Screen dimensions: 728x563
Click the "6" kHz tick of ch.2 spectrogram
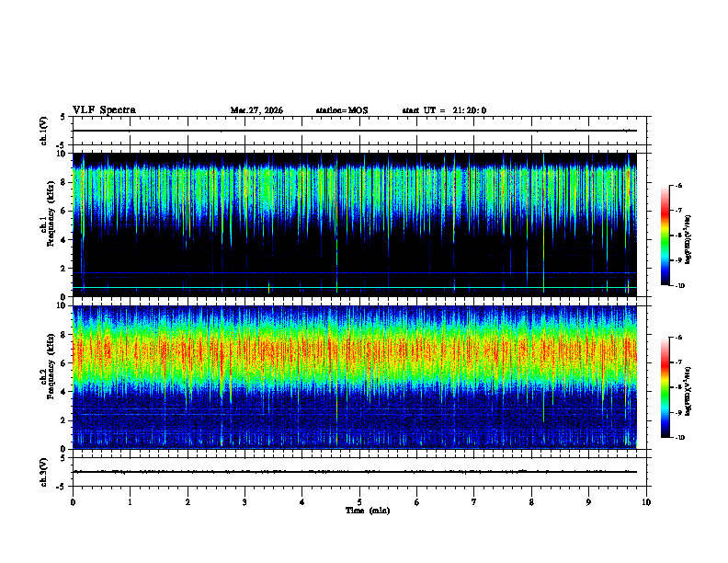click(x=63, y=362)
